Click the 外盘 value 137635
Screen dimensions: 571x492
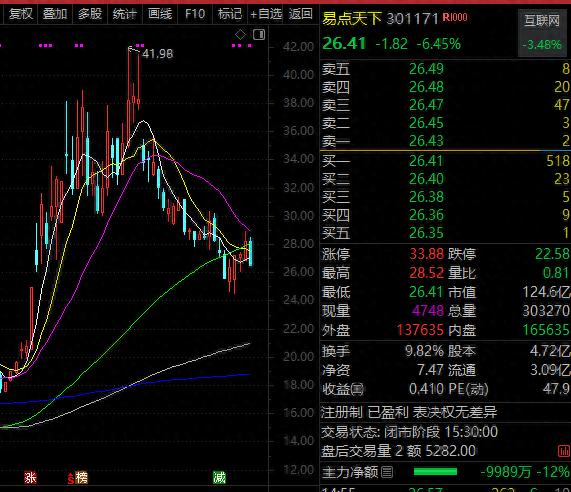420,330
